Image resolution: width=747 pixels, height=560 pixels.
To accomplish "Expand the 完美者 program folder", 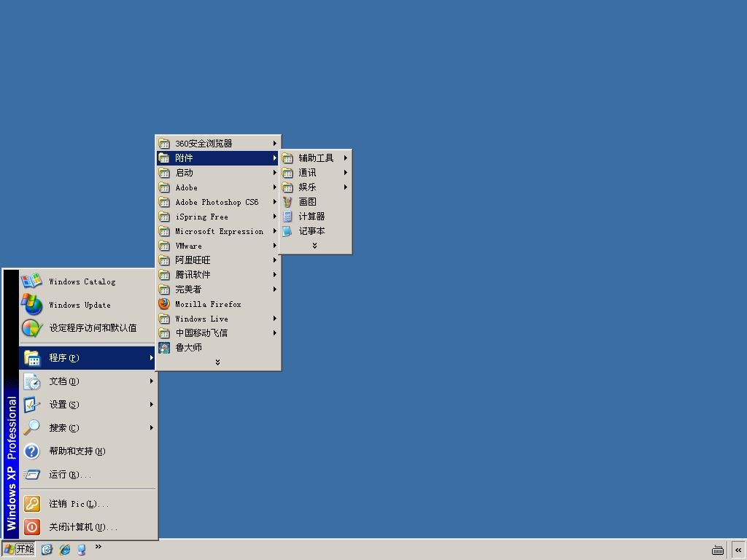I will point(217,289).
